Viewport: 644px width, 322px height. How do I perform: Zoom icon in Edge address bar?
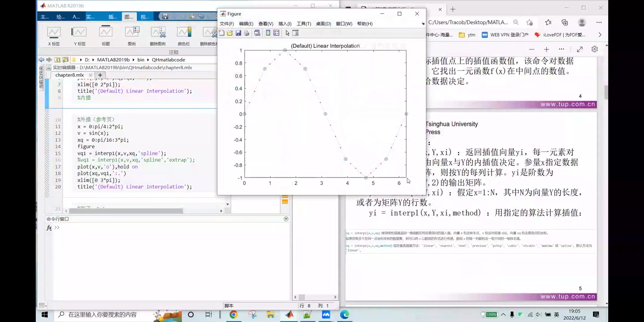[x=516, y=22]
